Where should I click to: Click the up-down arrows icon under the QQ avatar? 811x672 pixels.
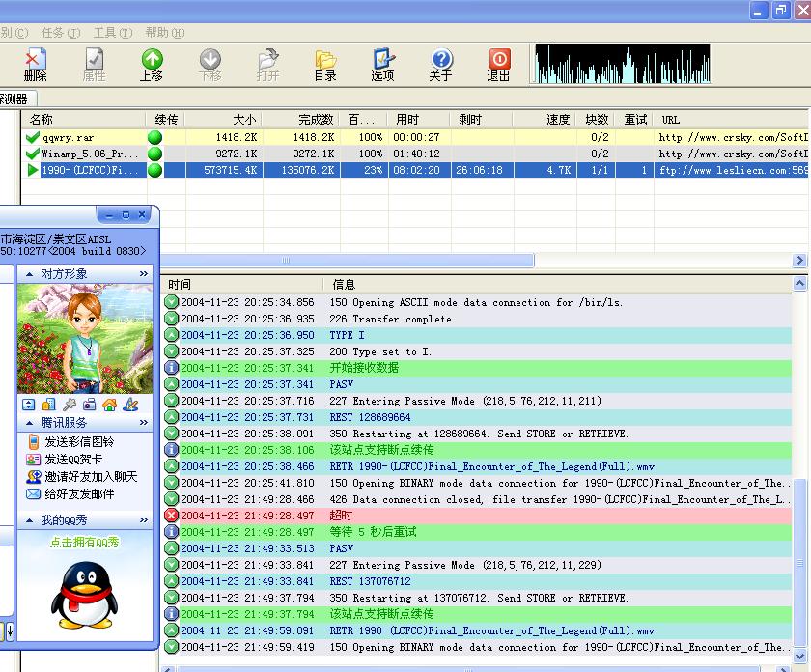tap(28, 405)
